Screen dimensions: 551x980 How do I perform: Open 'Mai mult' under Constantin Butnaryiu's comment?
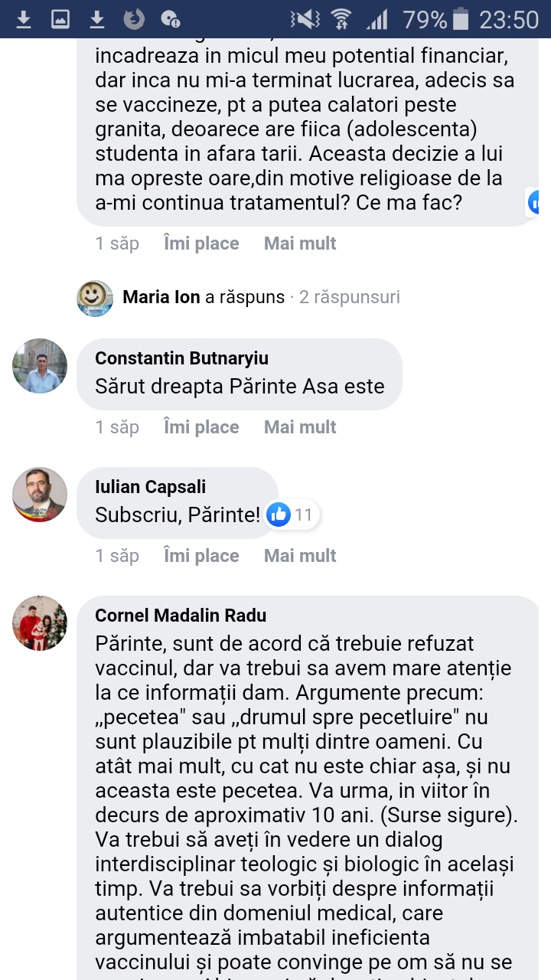[x=300, y=427]
